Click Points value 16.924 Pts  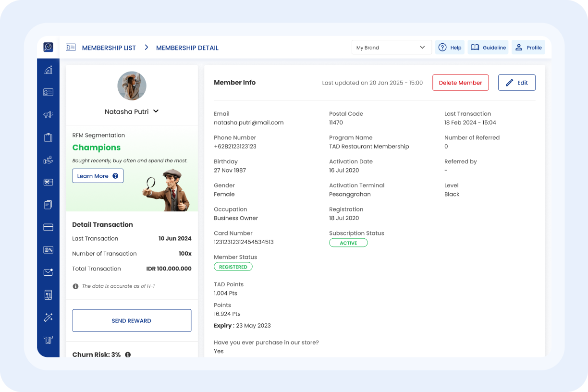pyautogui.click(x=227, y=314)
